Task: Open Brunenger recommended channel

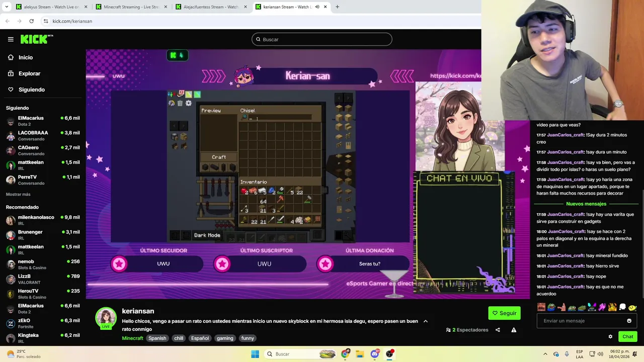Action: click(43, 235)
